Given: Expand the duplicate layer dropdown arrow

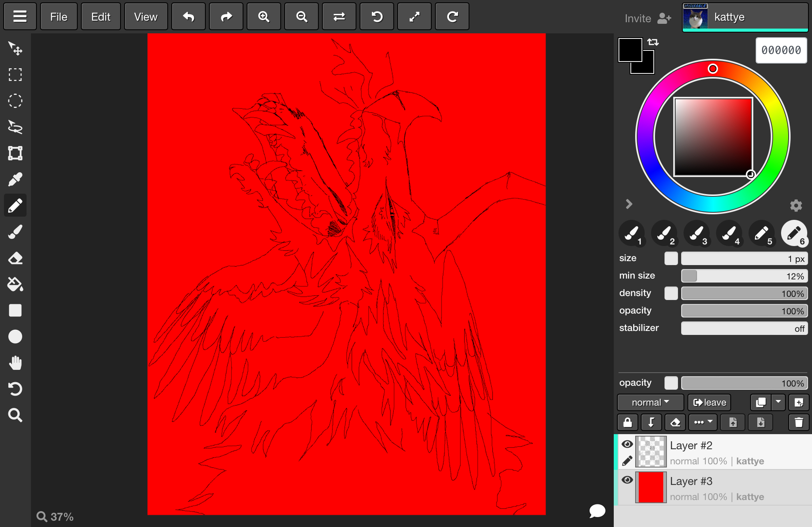Looking at the screenshot, I should tap(778, 402).
